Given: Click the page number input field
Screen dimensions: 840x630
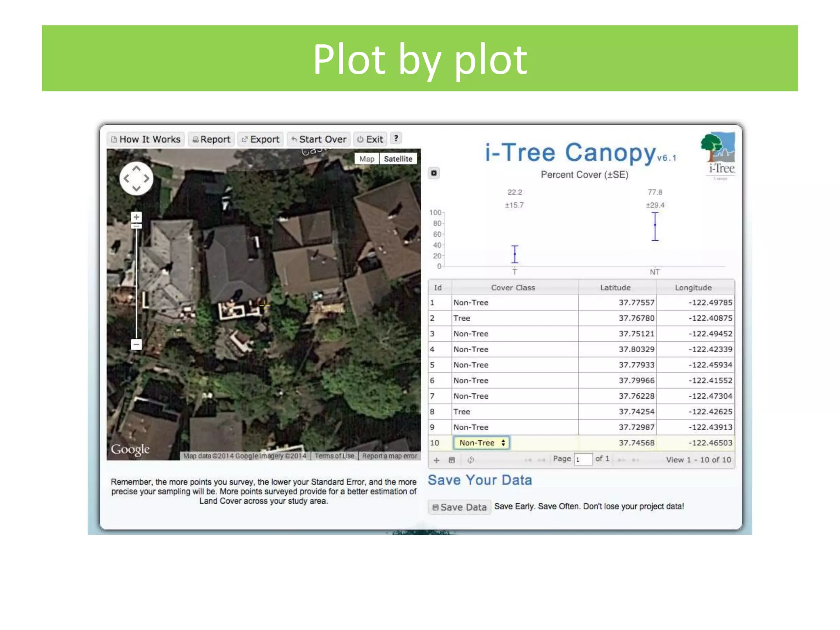Looking at the screenshot, I should [x=583, y=459].
